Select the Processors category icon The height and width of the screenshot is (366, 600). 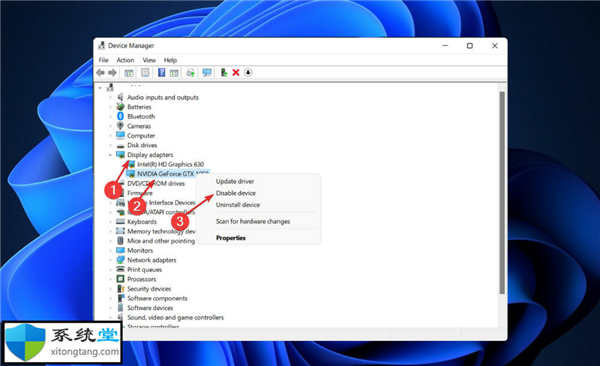pos(120,279)
